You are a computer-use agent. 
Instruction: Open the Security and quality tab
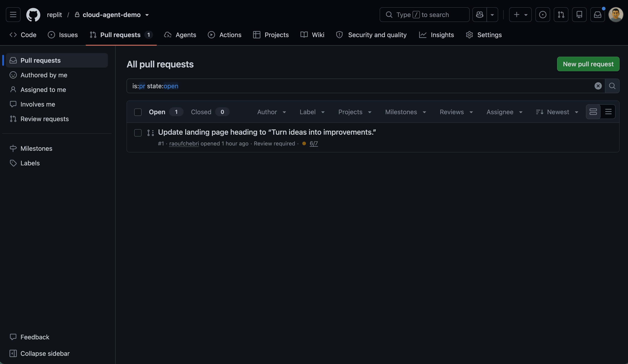pos(371,35)
